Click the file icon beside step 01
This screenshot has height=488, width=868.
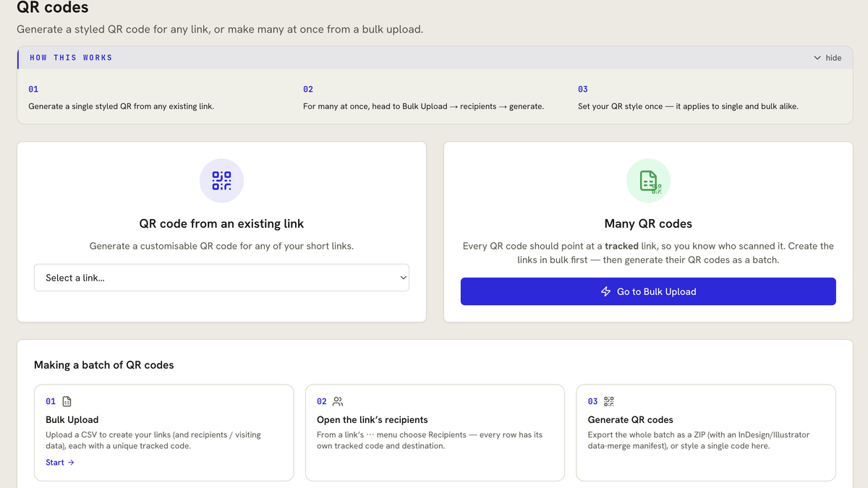coord(67,401)
